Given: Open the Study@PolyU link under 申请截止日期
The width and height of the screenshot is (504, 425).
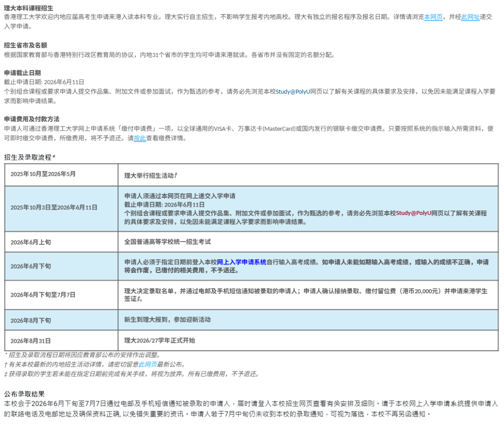Looking at the screenshot, I should pos(293,91).
